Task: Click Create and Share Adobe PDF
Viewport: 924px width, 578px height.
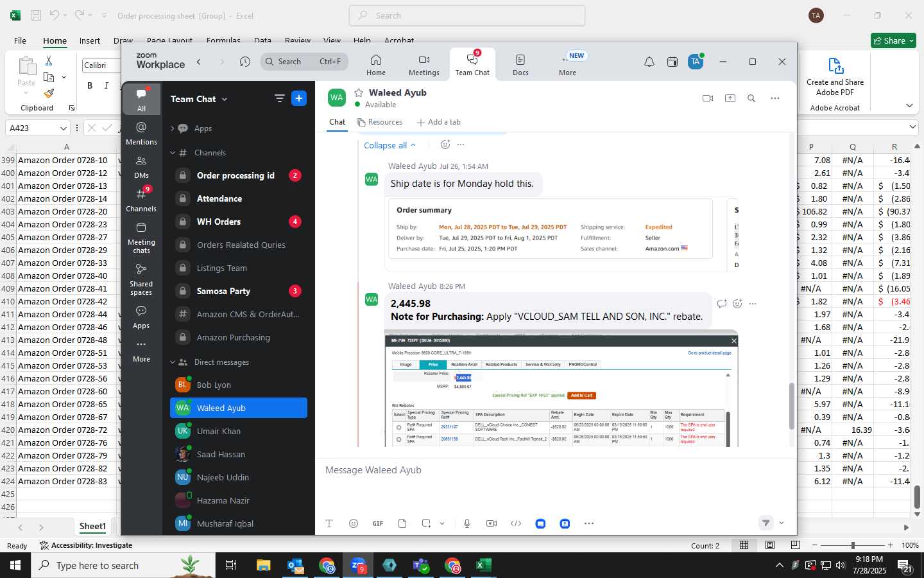Action: point(835,76)
